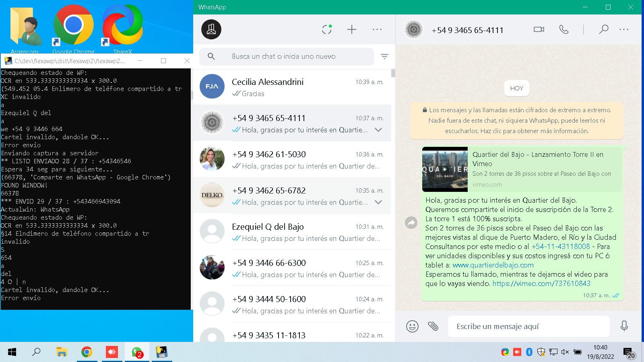Open Windows Security tray icon
Screen dimensions: 644x362
[541, 352]
